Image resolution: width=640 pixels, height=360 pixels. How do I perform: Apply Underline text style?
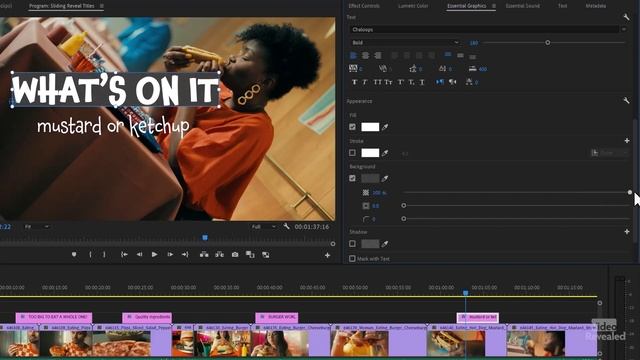tap(422, 82)
